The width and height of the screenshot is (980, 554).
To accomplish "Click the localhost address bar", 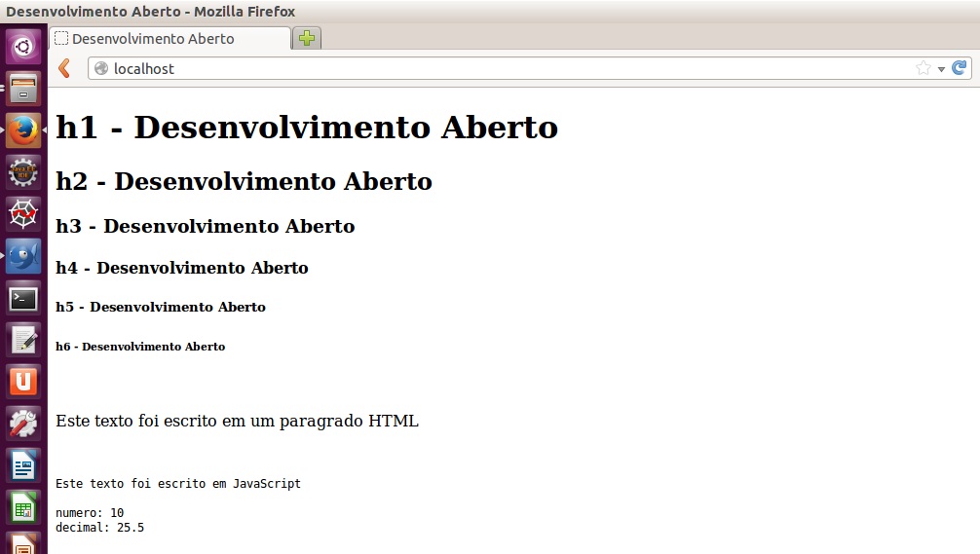I will tap(487, 68).
